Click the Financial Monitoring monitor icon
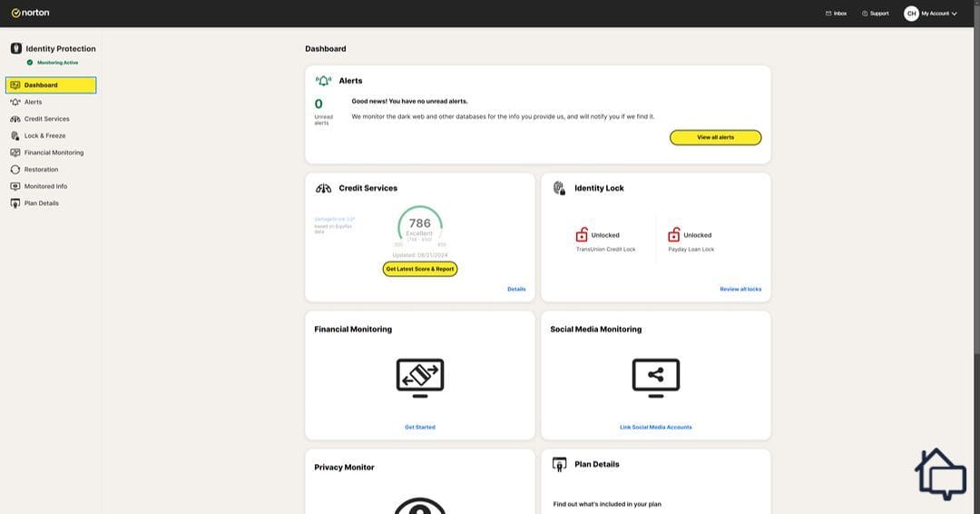The height and width of the screenshot is (514, 980). [x=420, y=378]
